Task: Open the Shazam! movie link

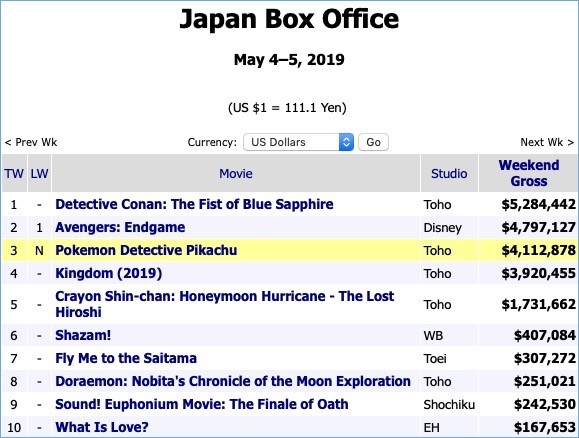Action: (83, 335)
